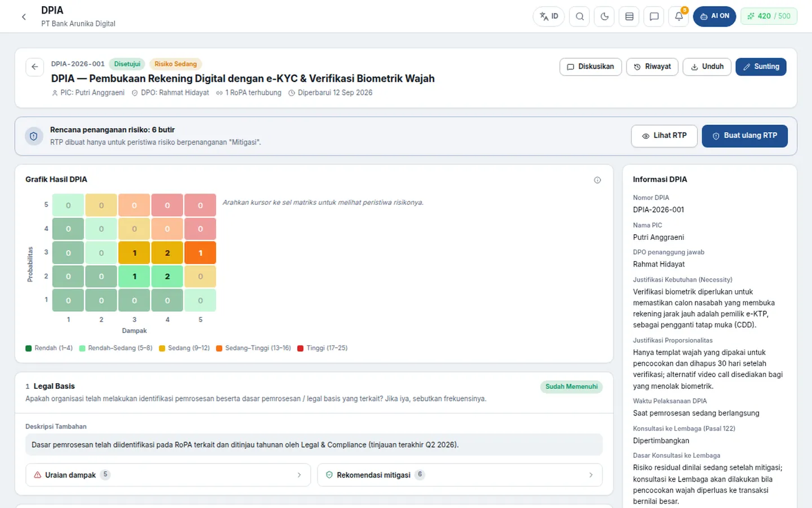Select matrix cell probability 2 impact 3
The height and width of the screenshot is (508, 812).
[x=134, y=277]
